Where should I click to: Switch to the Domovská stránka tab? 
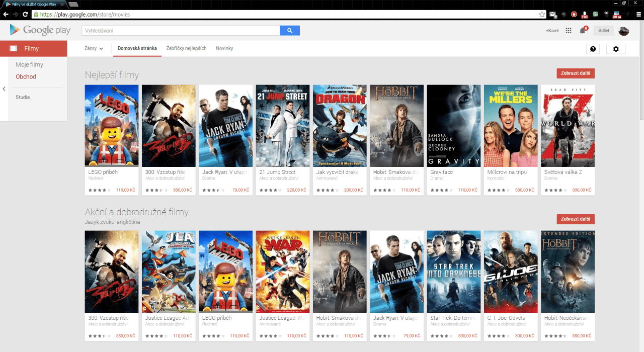pos(137,49)
